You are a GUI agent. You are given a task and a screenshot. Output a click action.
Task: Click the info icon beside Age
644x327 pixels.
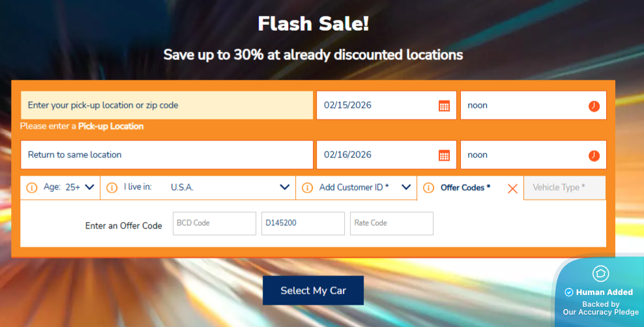pos(32,187)
